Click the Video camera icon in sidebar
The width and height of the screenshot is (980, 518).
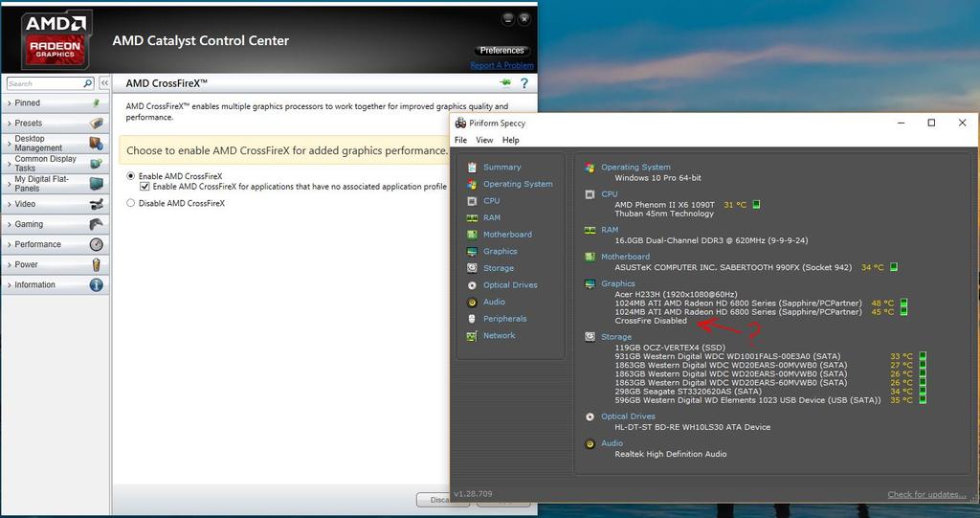97,204
